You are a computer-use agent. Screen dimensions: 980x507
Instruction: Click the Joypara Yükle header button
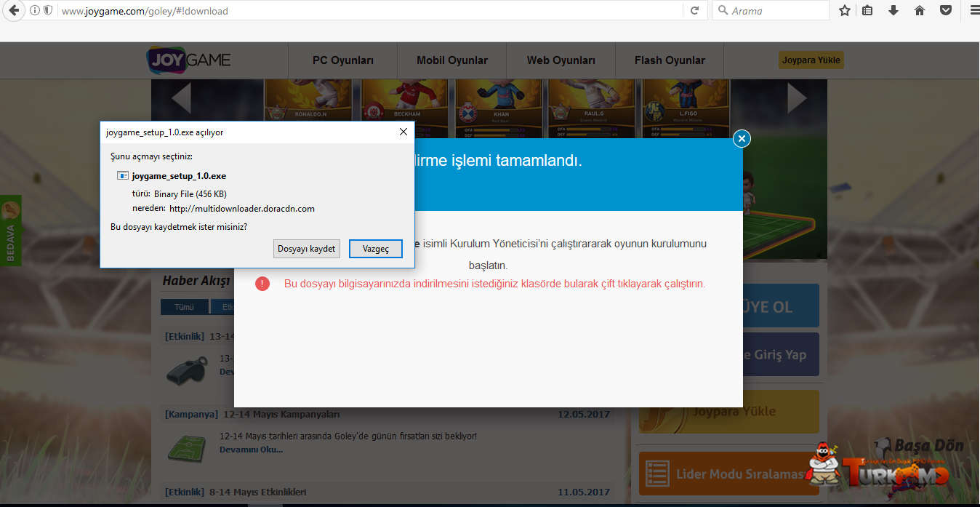[811, 60]
